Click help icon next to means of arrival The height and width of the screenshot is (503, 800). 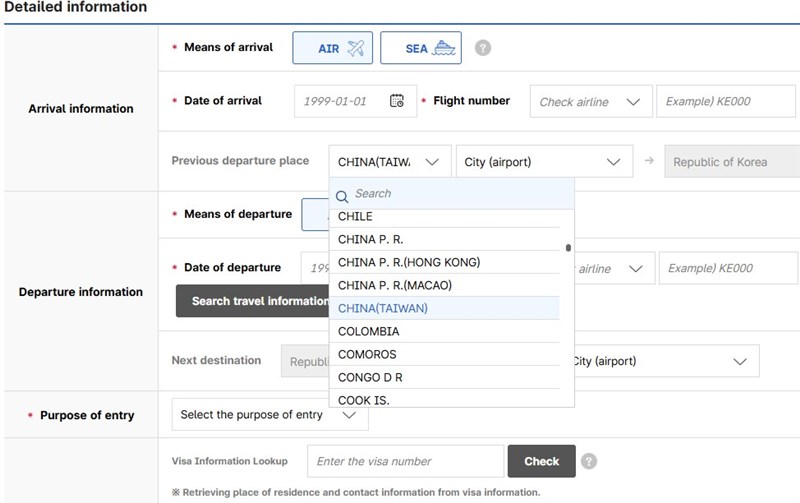tap(483, 48)
